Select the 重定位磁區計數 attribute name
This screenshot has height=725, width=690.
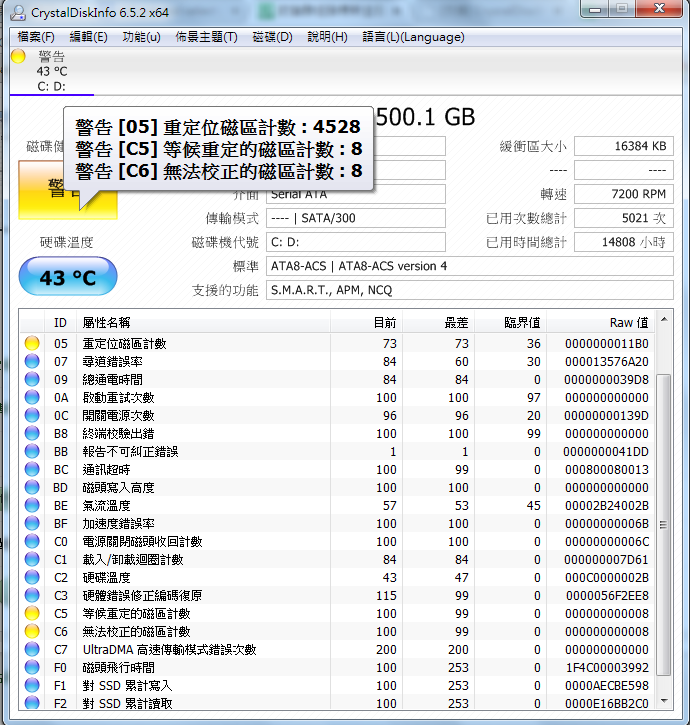(x=124, y=344)
